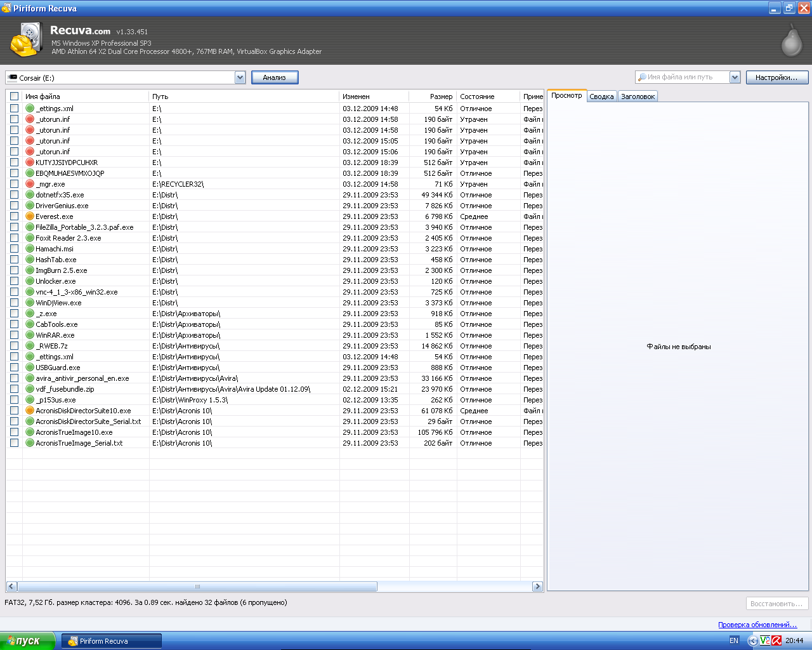Click the Анализ scan button
The width and height of the screenshot is (812, 650).
pos(275,77)
